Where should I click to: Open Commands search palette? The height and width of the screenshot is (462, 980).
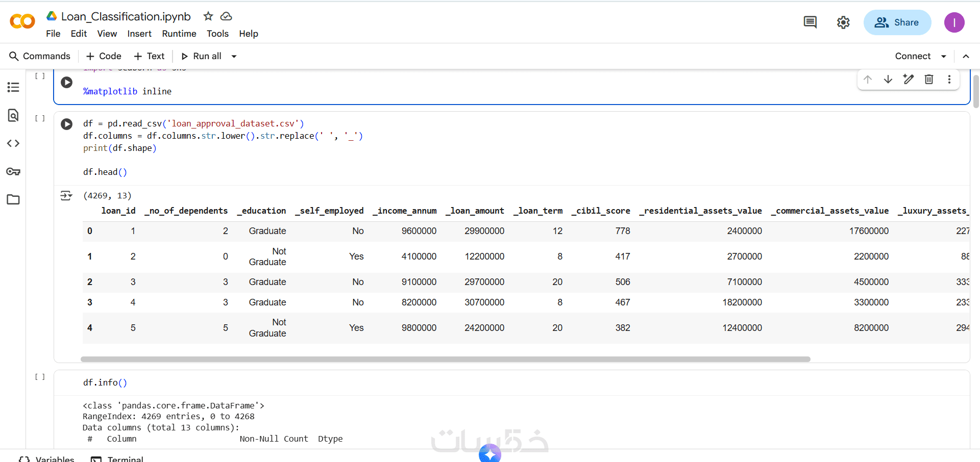(40, 56)
